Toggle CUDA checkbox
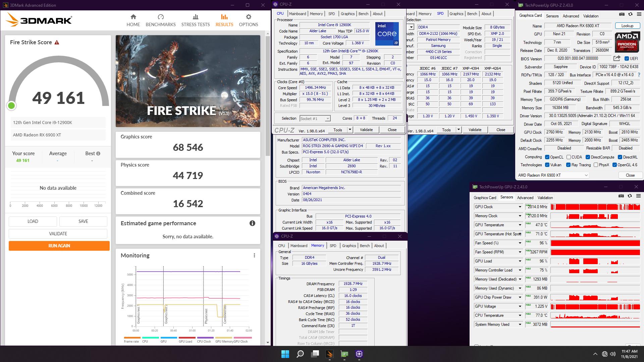The width and height of the screenshot is (644, 362). coord(569,157)
